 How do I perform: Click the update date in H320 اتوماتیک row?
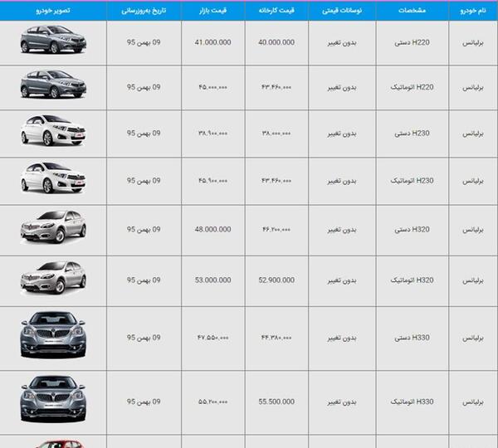(x=144, y=280)
